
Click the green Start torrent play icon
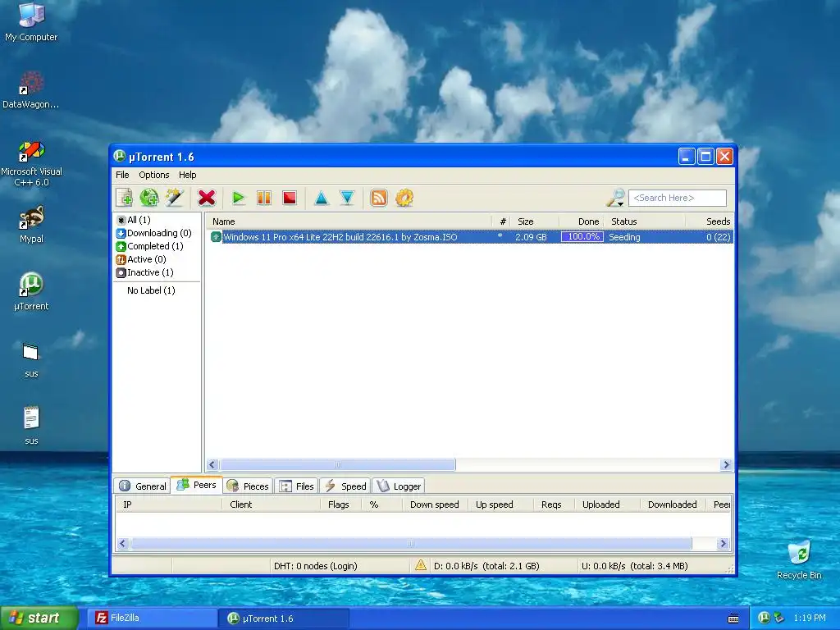tap(239, 198)
